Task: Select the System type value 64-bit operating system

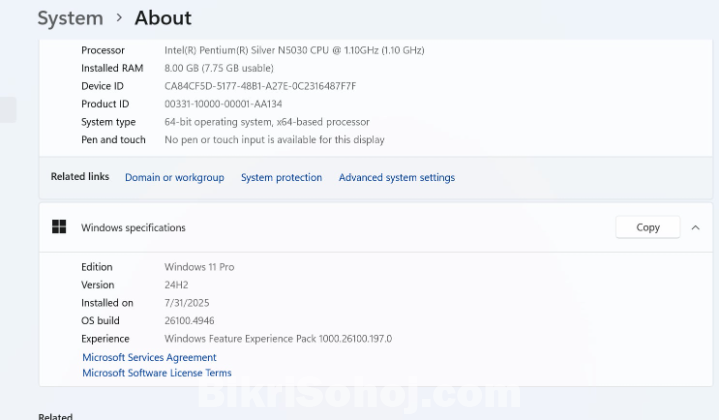Action: coord(267,122)
